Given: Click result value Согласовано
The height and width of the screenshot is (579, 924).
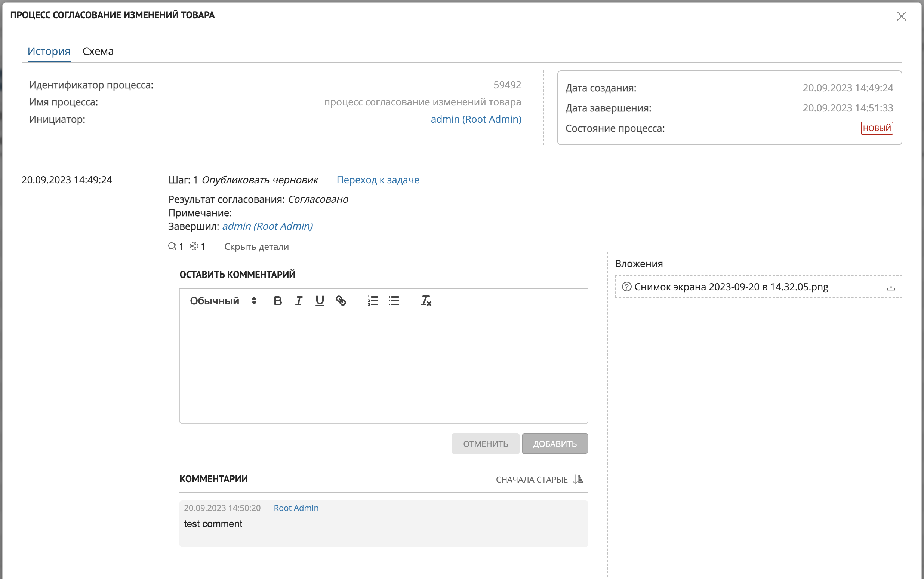Looking at the screenshot, I should (318, 199).
